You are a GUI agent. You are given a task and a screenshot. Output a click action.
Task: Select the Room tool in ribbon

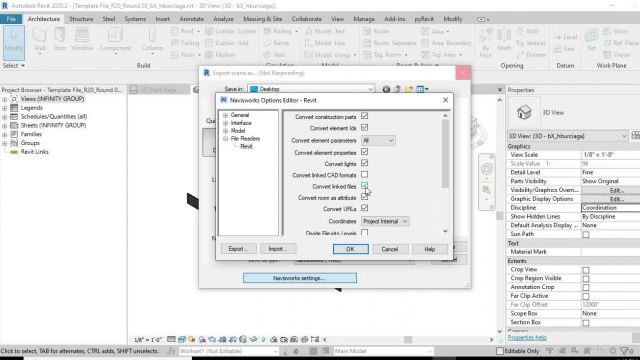(x=376, y=31)
